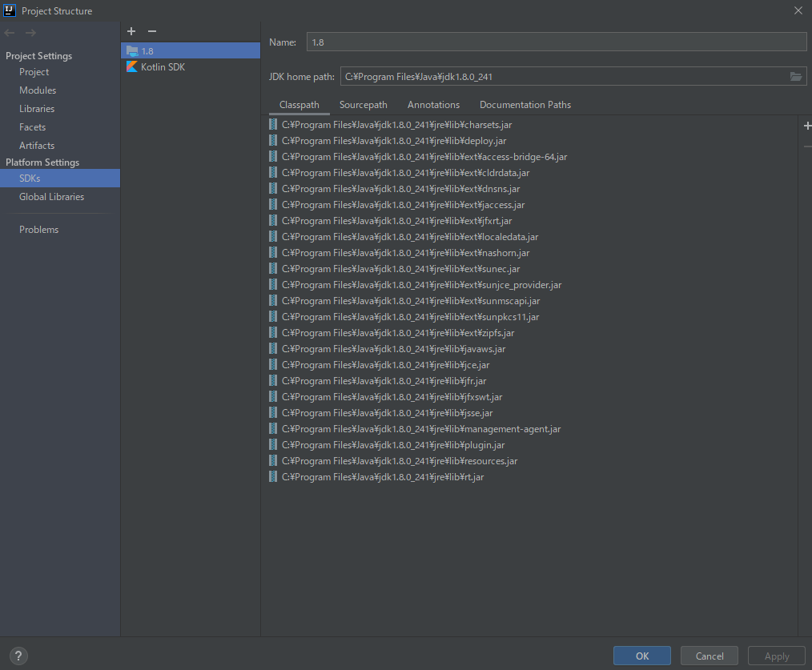Remove selected SDK with minus icon

pos(151,31)
